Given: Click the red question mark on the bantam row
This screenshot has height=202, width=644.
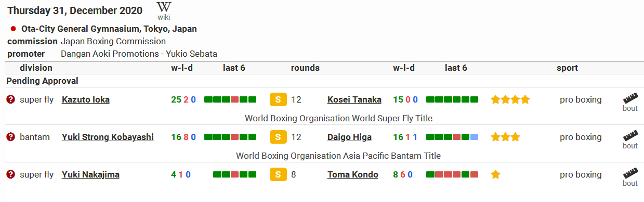Looking at the screenshot, I should 10,137.
